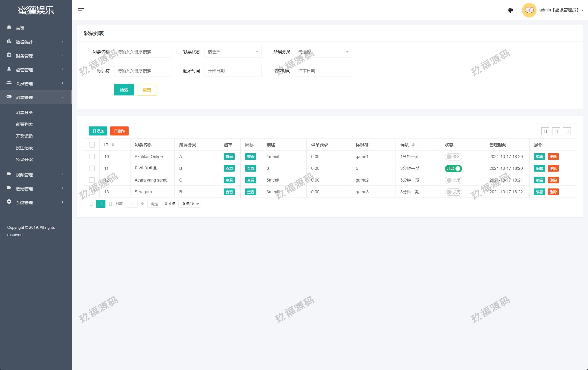
Task: Click 编辑 for the Seragam row
Action: click(539, 192)
